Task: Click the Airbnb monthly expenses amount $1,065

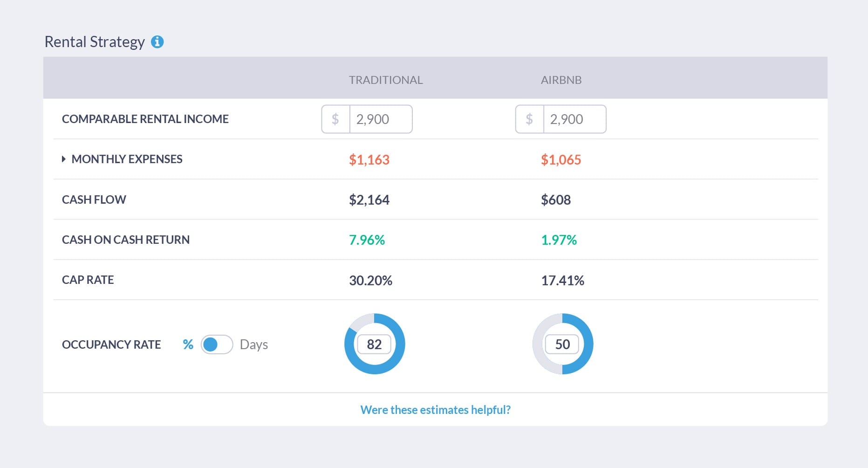Action: [x=561, y=160]
